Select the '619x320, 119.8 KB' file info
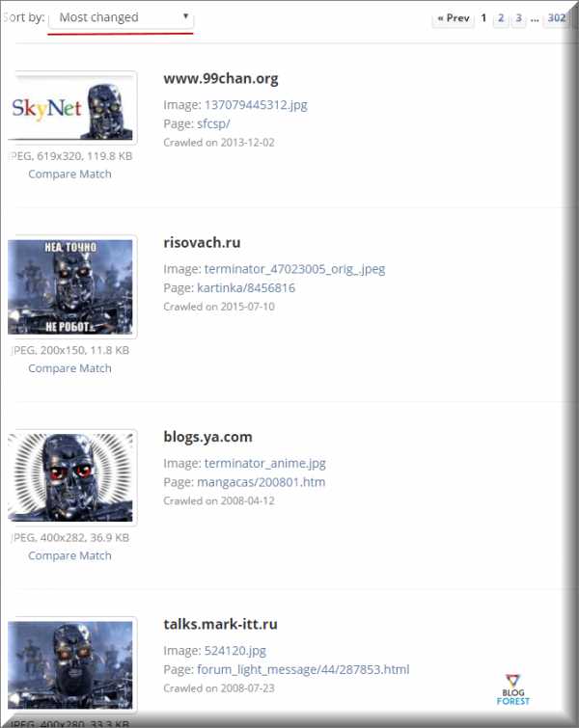This screenshot has height=728, width=579. tap(85, 156)
